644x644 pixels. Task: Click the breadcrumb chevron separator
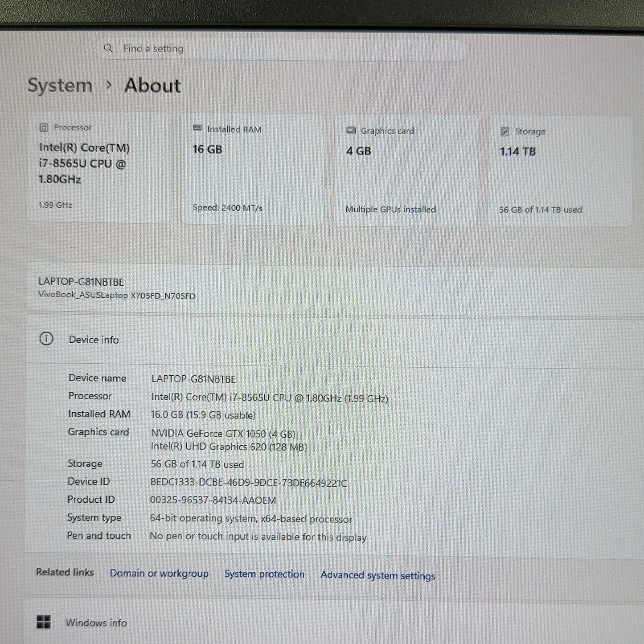109,84
